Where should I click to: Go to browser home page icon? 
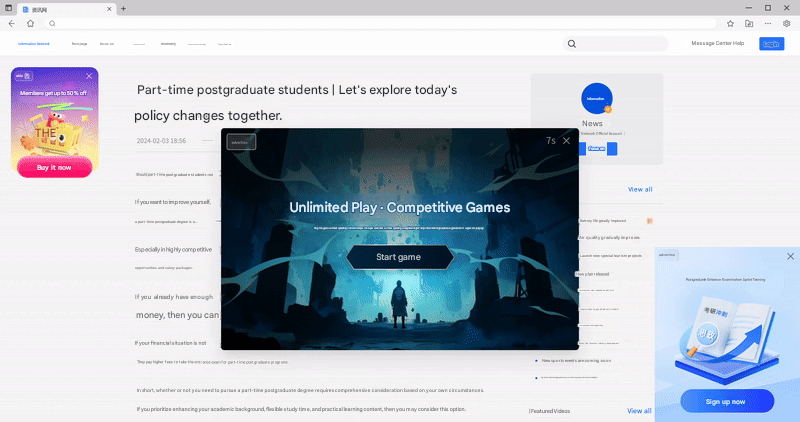click(30, 23)
